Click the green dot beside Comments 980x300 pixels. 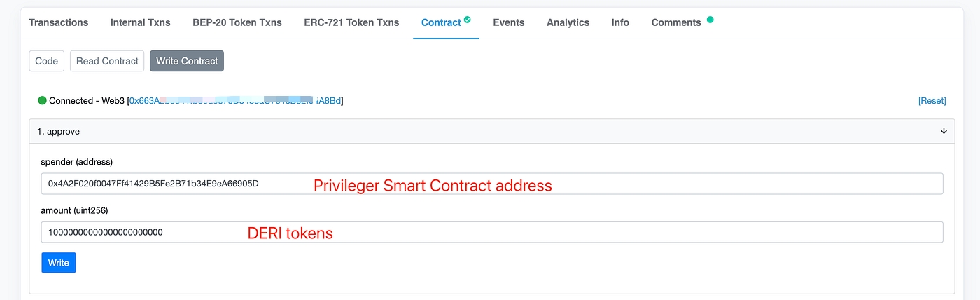[710, 20]
